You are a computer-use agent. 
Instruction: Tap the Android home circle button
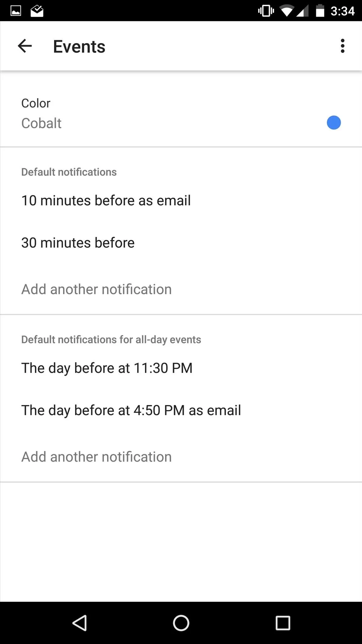(181, 623)
